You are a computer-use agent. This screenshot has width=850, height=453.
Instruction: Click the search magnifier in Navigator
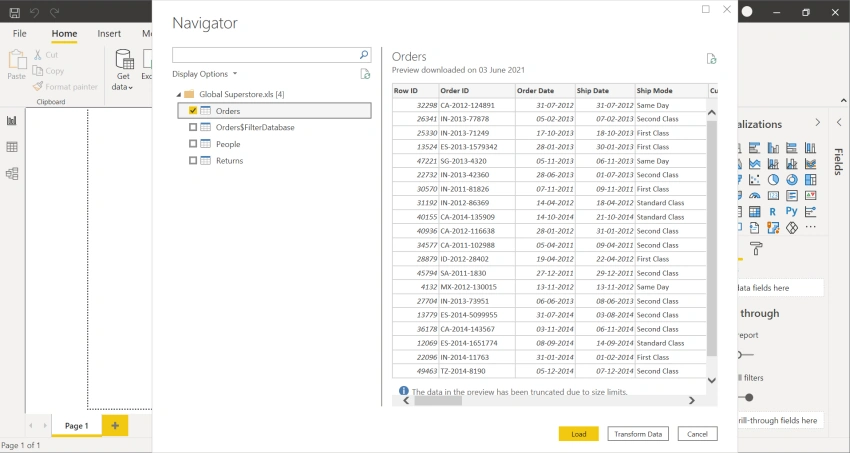(364, 55)
